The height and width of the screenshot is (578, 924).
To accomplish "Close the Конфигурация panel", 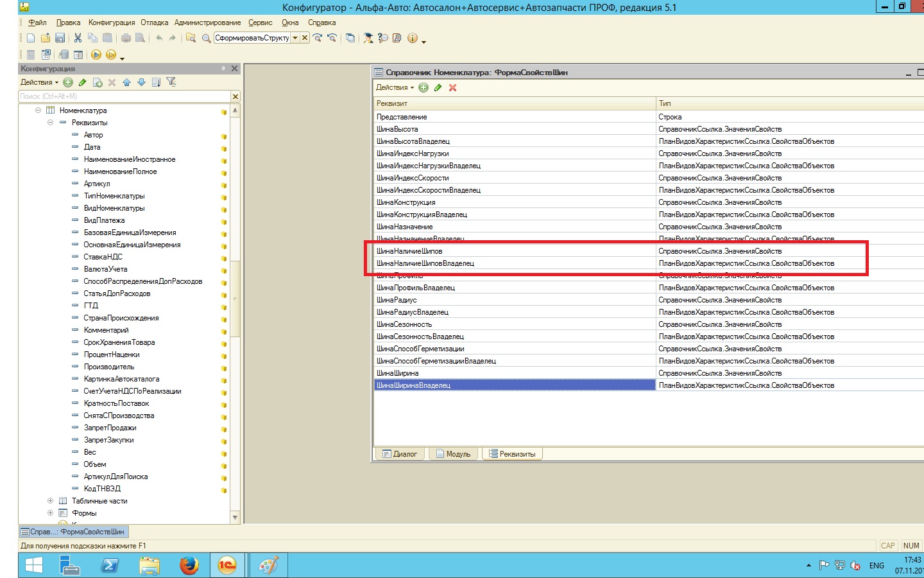I will (234, 68).
